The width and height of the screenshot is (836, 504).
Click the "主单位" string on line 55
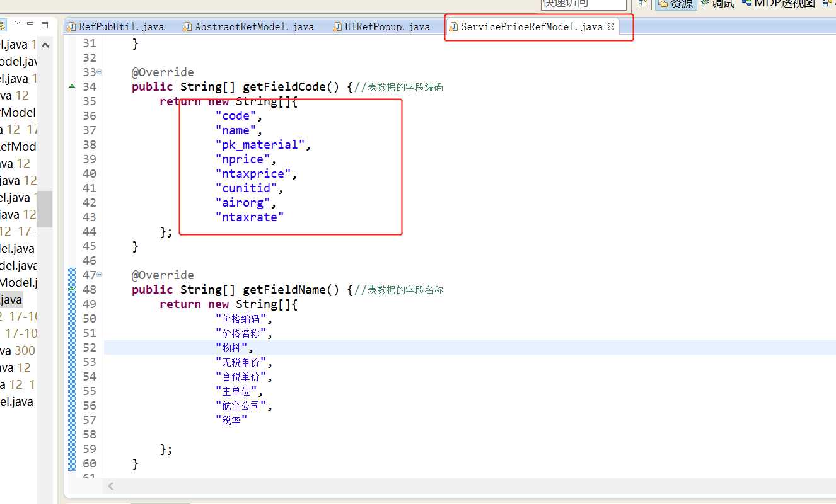click(x=237, y=391)
